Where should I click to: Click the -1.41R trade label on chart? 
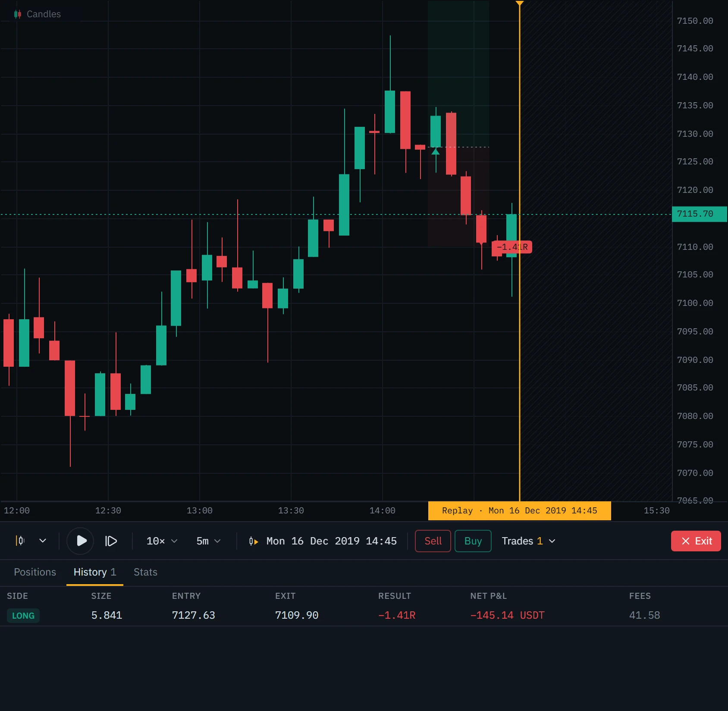pos(511,247)
